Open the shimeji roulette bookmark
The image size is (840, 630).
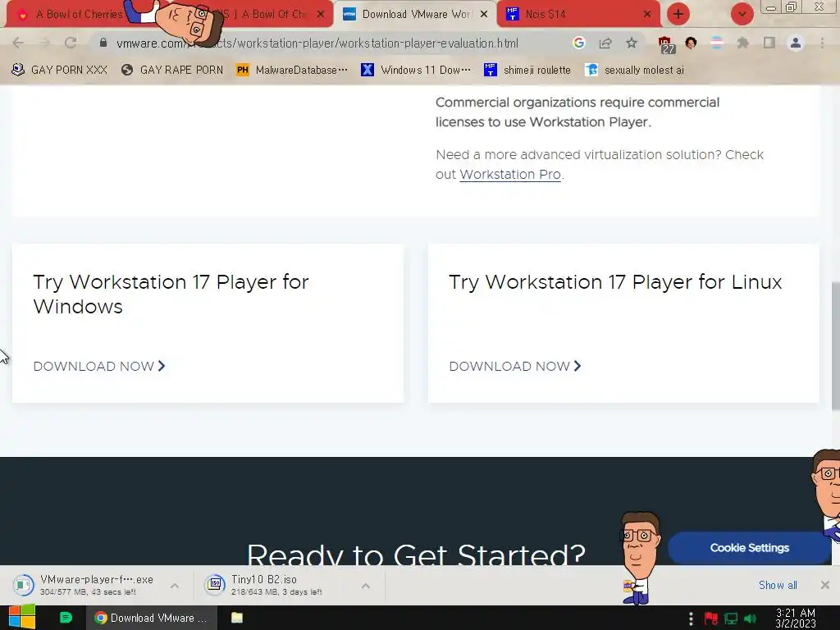point(527,70)
